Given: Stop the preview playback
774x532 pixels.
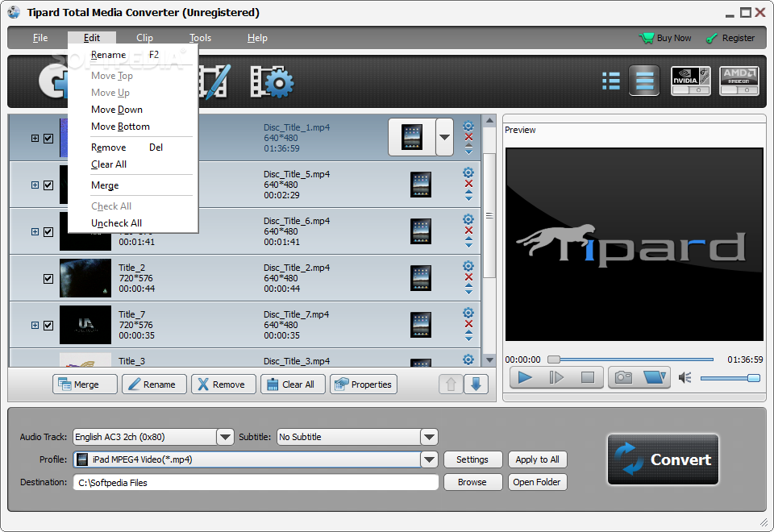Looking at the screenshot, I should [588, 377].
